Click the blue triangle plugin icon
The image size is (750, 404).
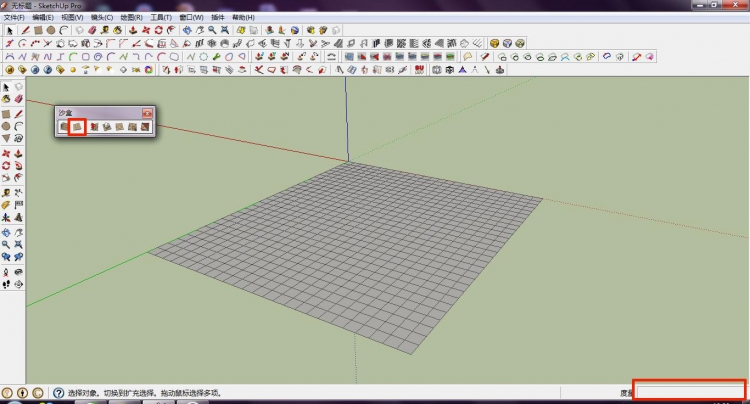coord(463,70)
